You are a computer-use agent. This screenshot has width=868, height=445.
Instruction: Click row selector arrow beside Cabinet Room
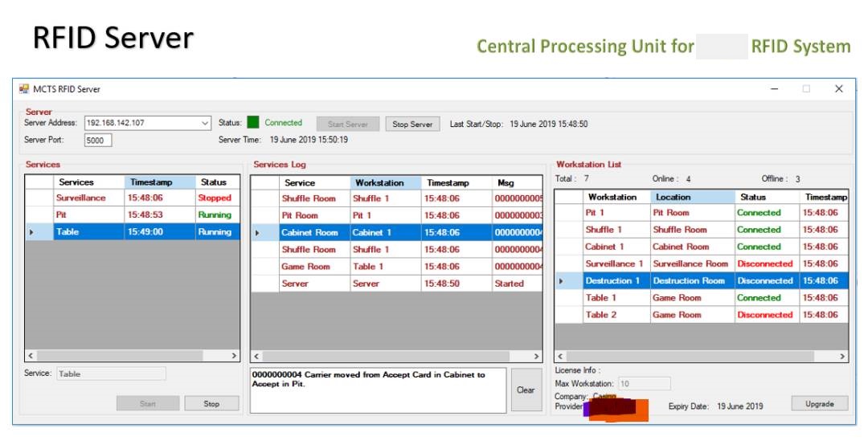[x=258, y=233]
